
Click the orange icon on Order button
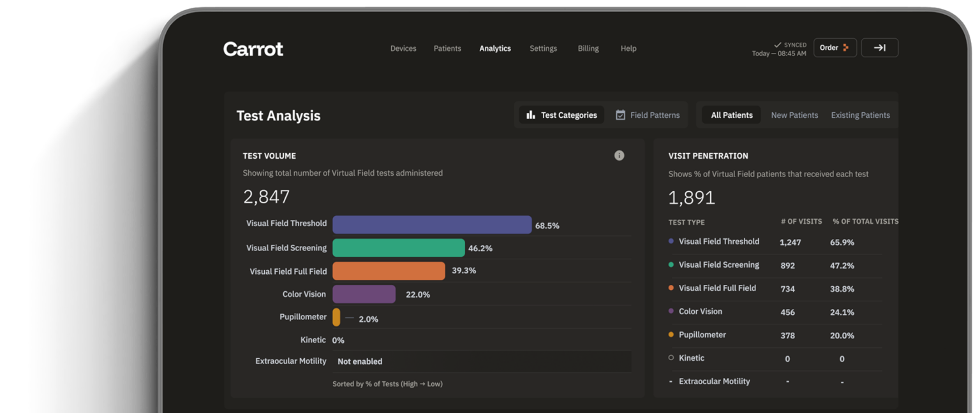pos(845,48)
